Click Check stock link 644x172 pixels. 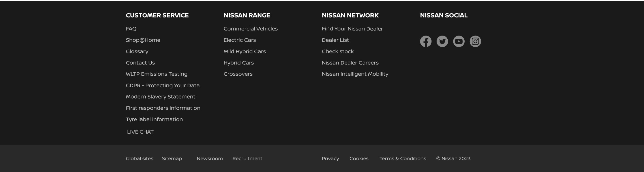pyautogui.click(x=338, y=51)
